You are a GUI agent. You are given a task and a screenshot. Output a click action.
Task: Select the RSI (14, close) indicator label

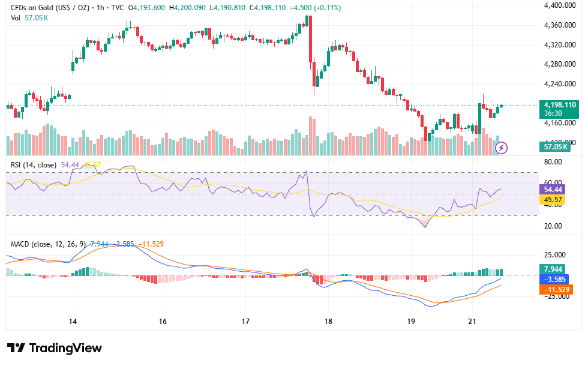coord(34,165)
